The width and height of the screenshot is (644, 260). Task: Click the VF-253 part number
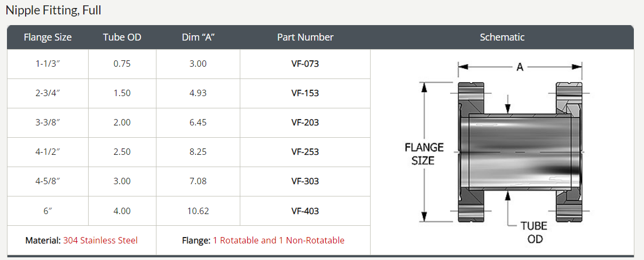click(x=305, y=152)
